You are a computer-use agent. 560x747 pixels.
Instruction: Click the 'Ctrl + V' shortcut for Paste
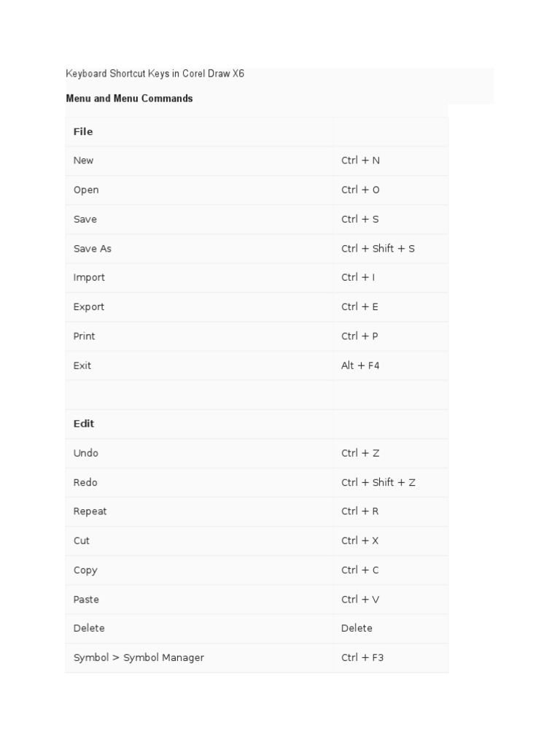pos(360,600)
